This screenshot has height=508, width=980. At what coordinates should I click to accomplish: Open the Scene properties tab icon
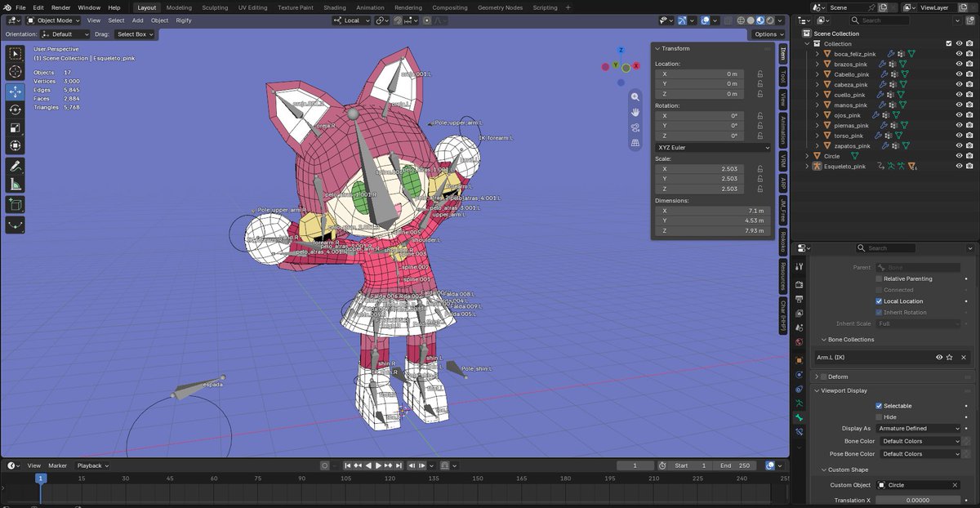(x=800, y=326)
